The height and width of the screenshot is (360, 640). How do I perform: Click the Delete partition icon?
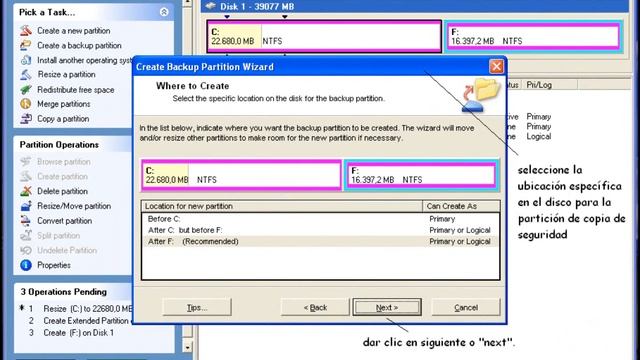pyautogui.click(x=26, y=191)
